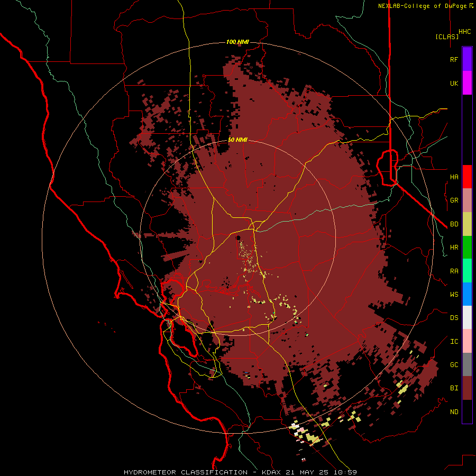Image resolution: width=476 pixels, height=476 pixels.
Task: Click the RF purple legend swatch
Action: [x=467, y=59]
